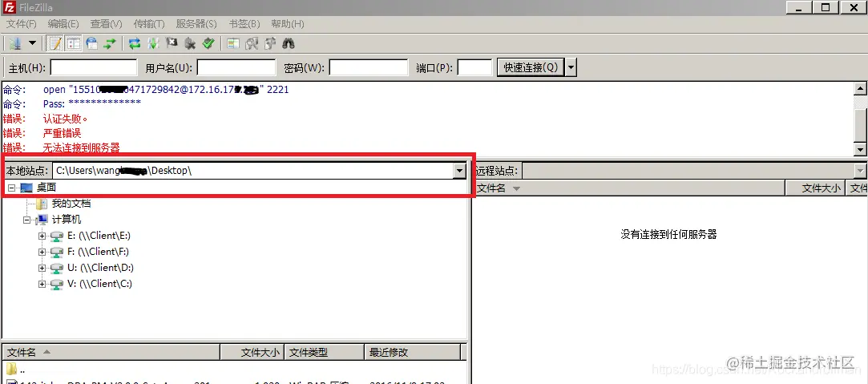Open the directory listing filters dialog
Image resolution: width=868 pixels, height=384 pixels.
pos(233,43)
